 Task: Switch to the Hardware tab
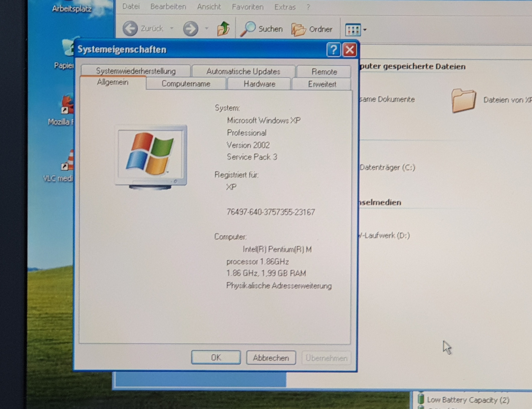259,84
